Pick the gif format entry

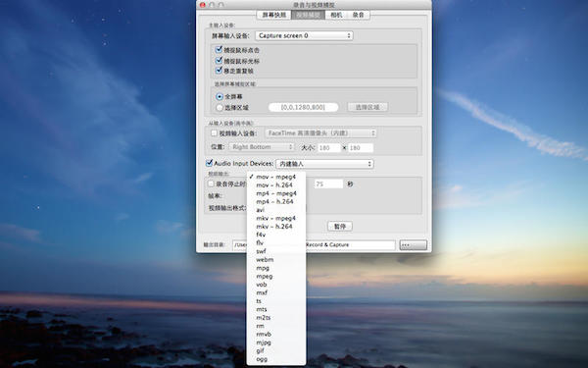(x=276, y=350)
